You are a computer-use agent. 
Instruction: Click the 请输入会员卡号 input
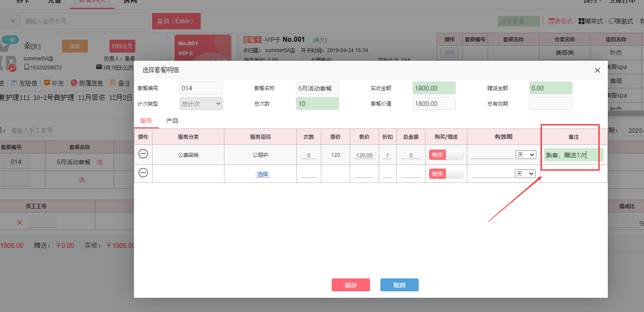[x=85, y=21]
